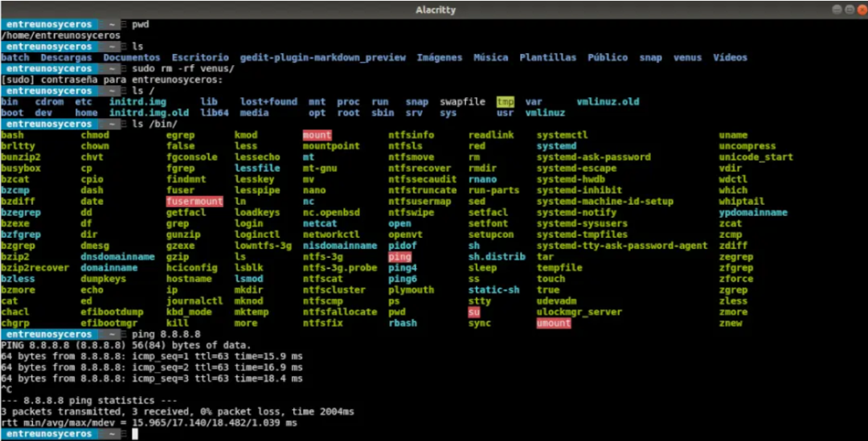Click the Alacritty title text in title bar

pos(435,10)
